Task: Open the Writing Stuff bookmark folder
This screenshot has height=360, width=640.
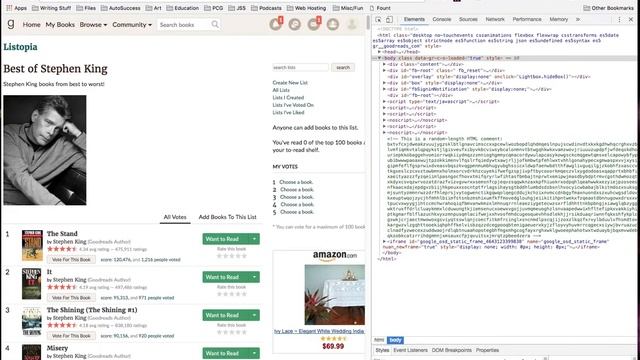Action: pyautogui.click(x=51, y=8)
